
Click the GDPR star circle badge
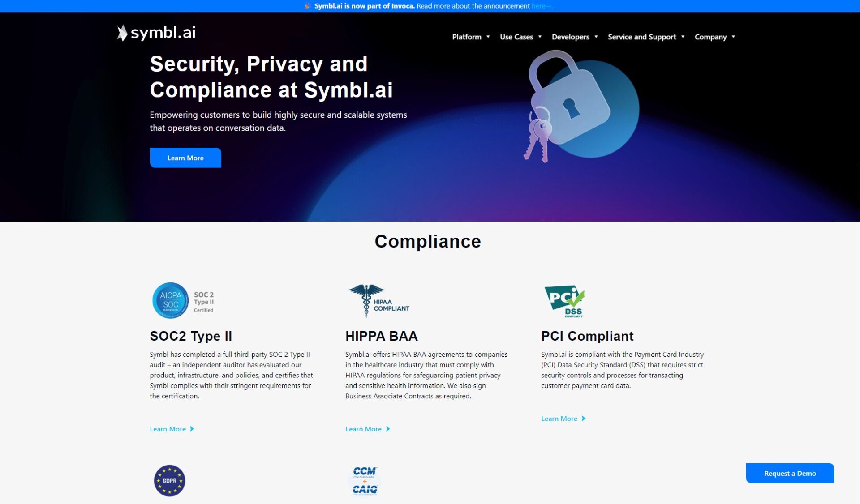pyautogui.click(x=169, y=480)
